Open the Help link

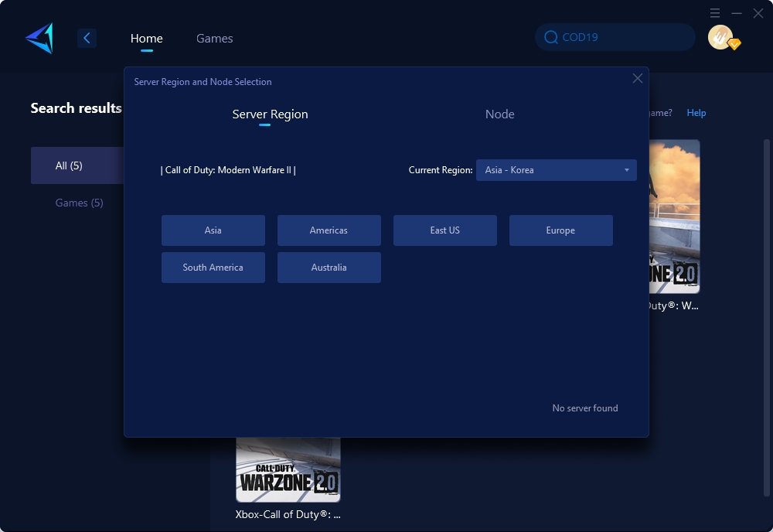696,113
